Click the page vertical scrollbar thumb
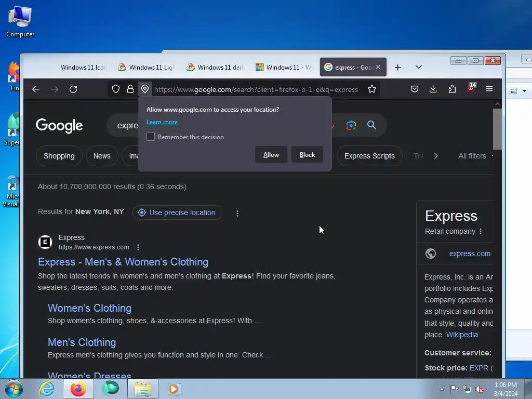This screenshot has width=532, height=399. (497, 129)
